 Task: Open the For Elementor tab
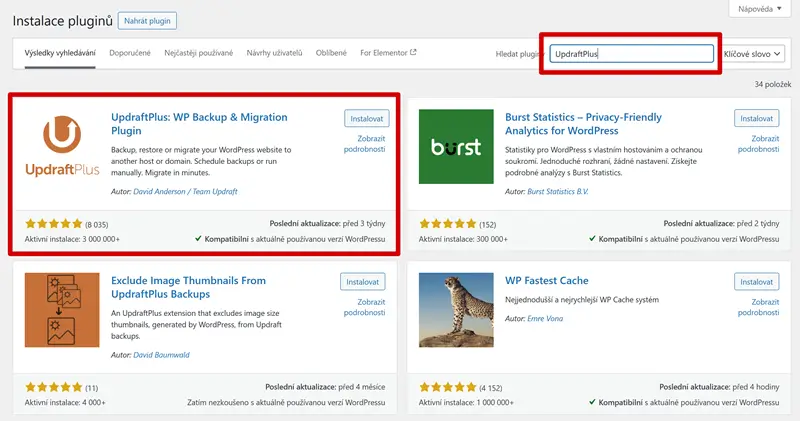pyautogui.click(x=388, y=53)
